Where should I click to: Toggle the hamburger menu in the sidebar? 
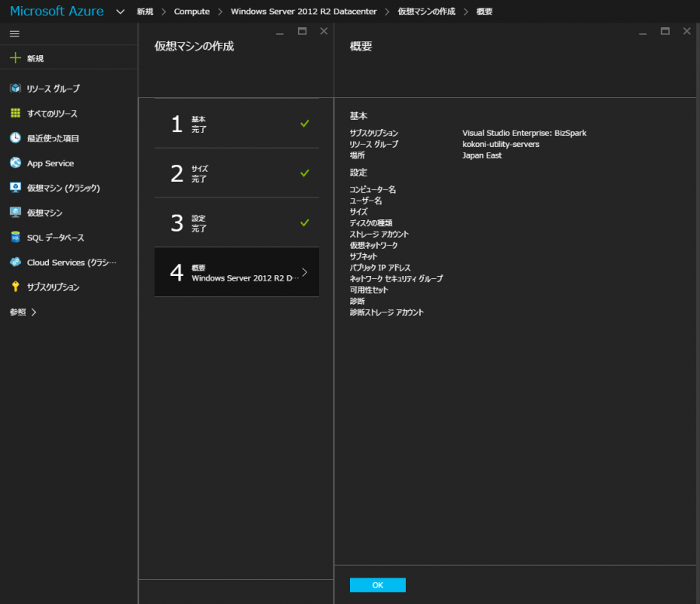pyautogui.click(x=15, y=34)
